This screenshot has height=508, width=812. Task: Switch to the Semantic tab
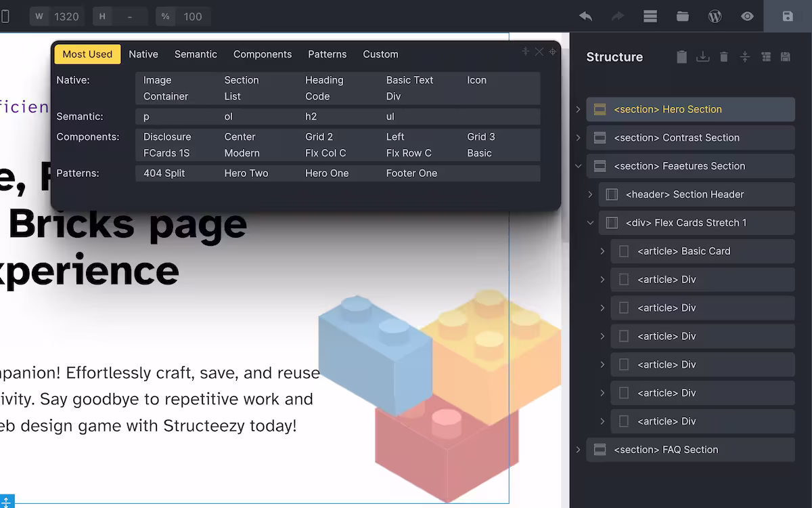(196, 54)
